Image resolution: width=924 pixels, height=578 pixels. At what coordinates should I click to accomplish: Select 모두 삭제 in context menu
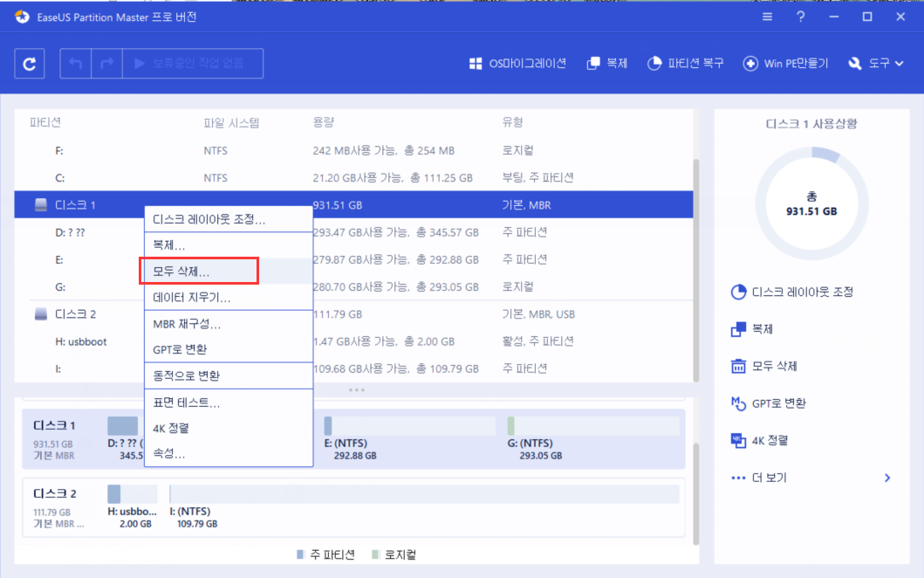pyautogui.click(x=229, y=272)
